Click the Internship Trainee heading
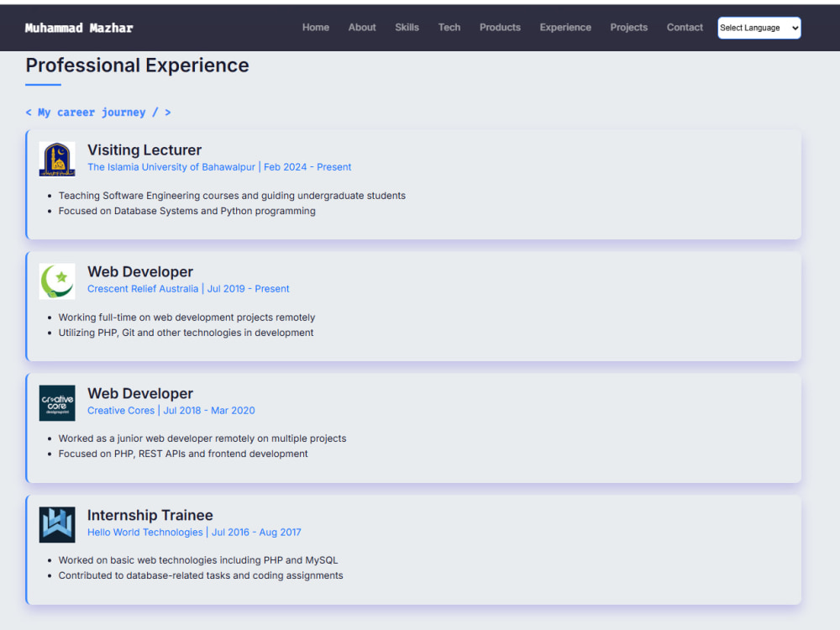Image resolution: width=840 pixels, height=630 pixels. point(150,516)
